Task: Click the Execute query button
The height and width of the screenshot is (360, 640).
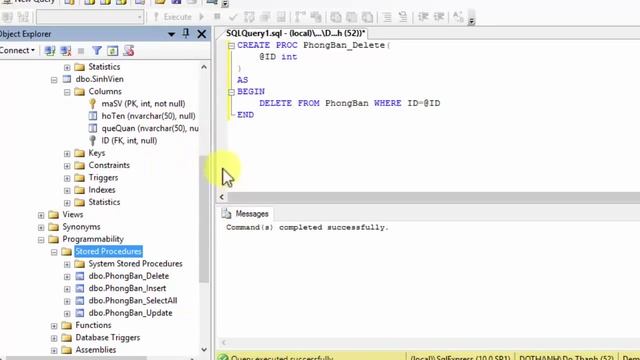Action: (x=172, y=17)
